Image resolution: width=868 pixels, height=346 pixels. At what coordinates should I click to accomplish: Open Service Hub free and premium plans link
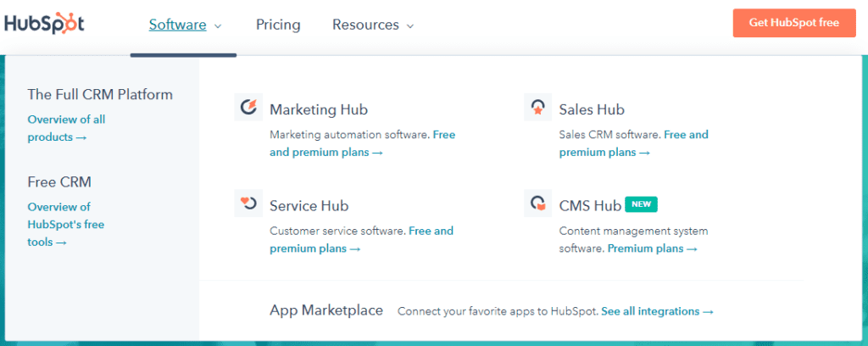click(361, 240)
